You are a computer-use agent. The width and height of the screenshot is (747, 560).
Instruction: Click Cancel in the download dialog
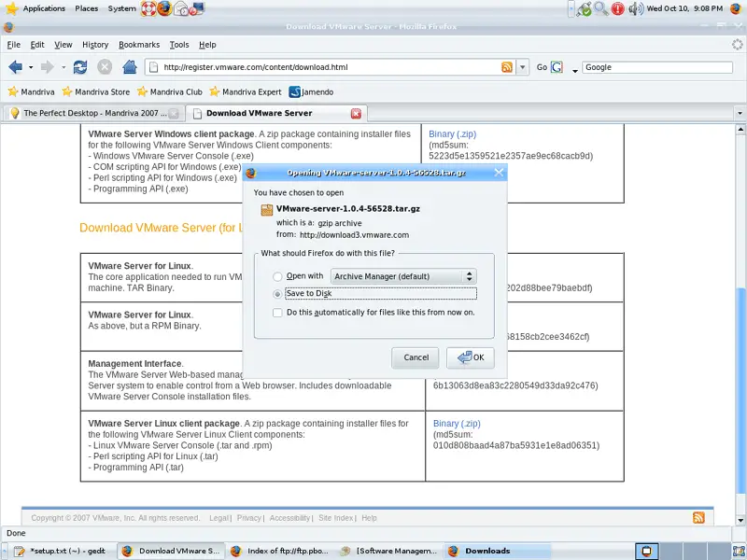click(x=416, y=357)
